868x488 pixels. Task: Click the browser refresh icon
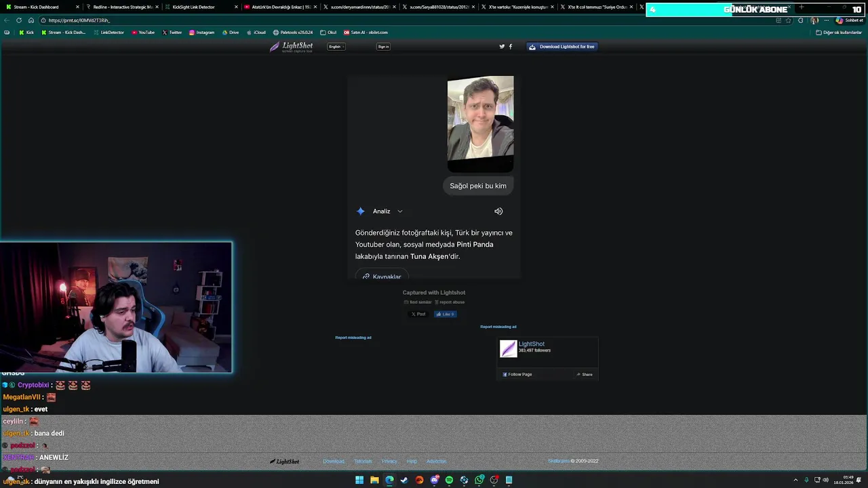pyautogui.click(x=19, y=20)
